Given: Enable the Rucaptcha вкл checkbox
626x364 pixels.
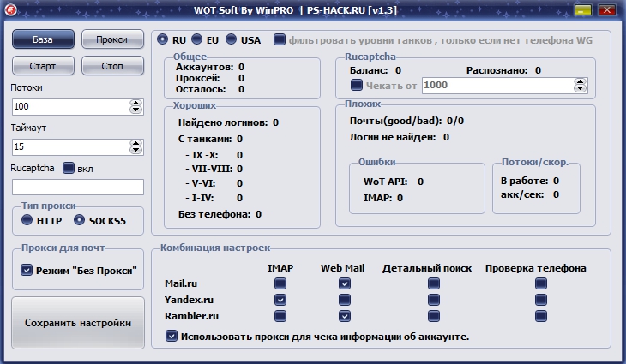Looking at the screenshot, I should click(69, 168).
